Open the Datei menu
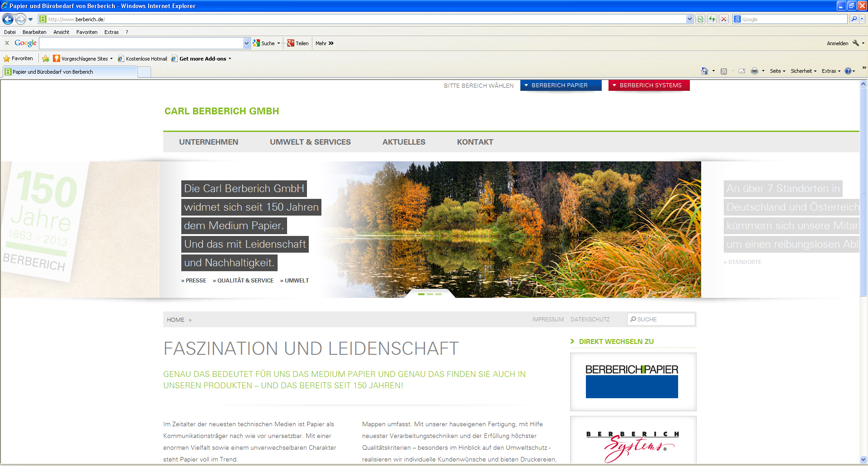This screenshot has height=466, width=868. pos(10,32)
